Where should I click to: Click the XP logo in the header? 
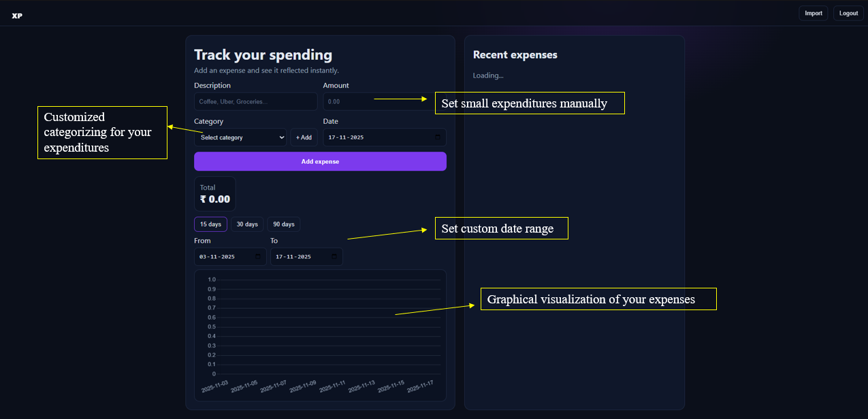17,15
